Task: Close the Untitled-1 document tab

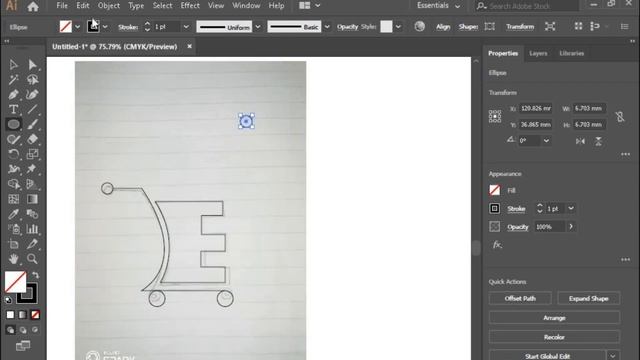Action: point(189,47)
